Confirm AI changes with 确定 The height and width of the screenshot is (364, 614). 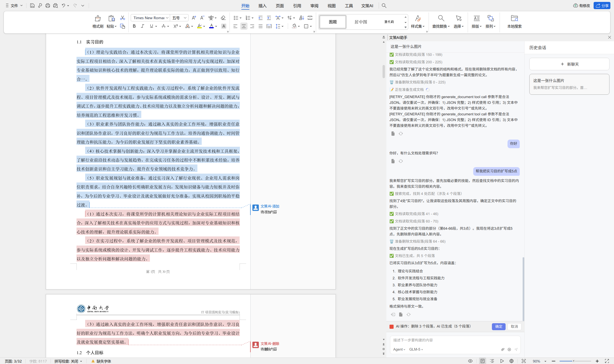pos(499,326)
